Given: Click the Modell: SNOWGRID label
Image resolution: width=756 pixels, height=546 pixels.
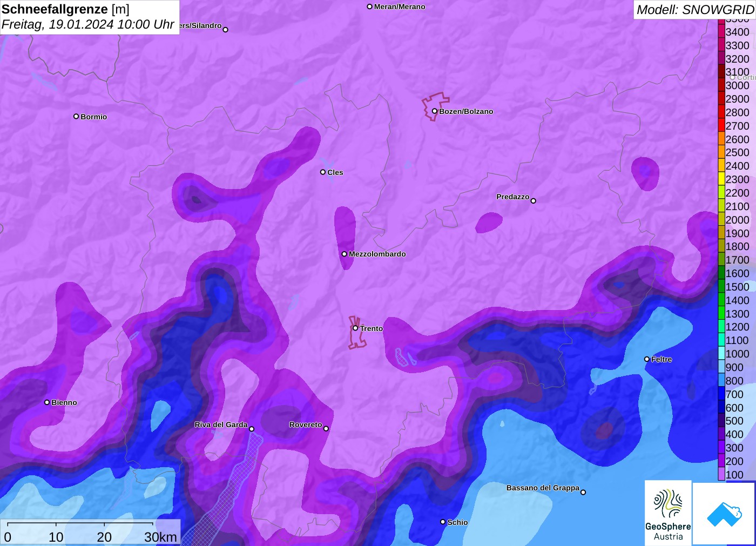Looking at the screenshot, I should (695, 10).
